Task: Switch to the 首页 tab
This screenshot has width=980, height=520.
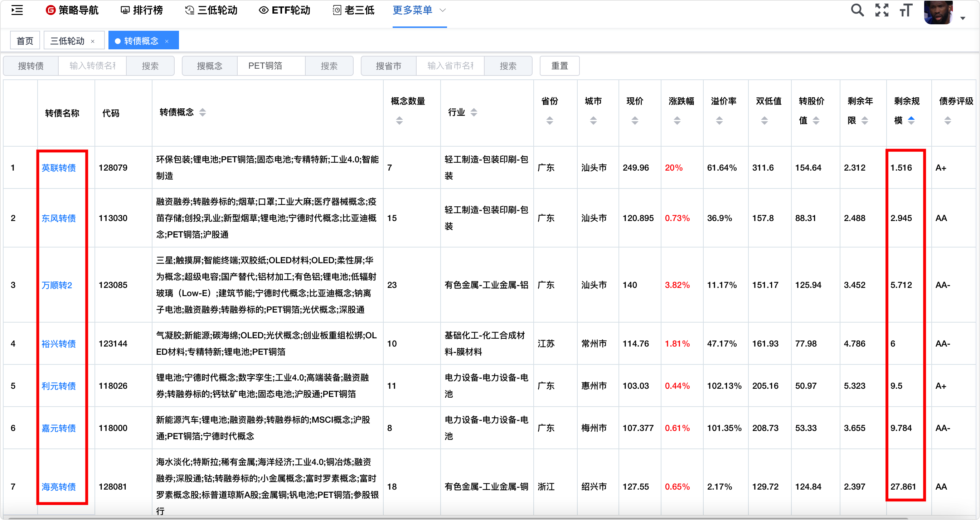Action: (25, 41)
